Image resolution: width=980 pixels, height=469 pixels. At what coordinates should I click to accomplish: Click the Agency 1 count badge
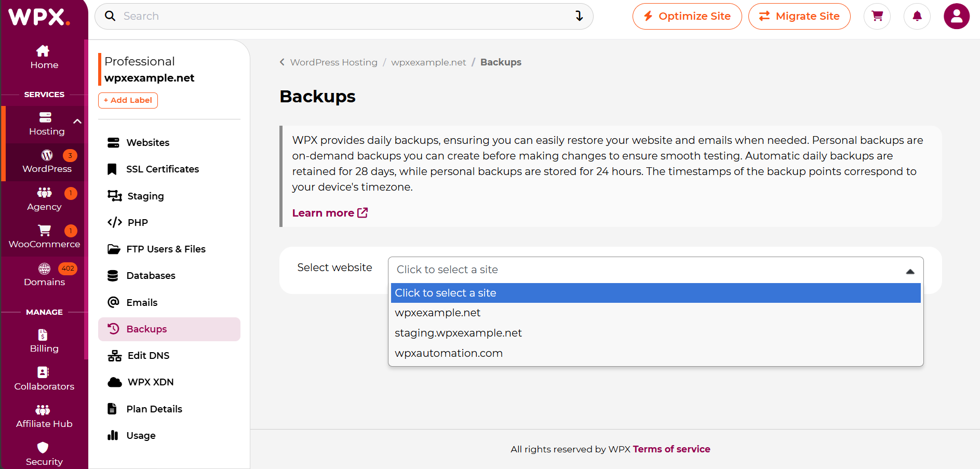71,193
